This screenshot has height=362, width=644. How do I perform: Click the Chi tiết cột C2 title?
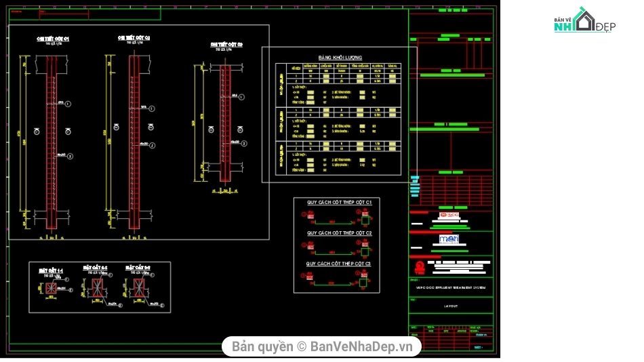coord(134,38)
